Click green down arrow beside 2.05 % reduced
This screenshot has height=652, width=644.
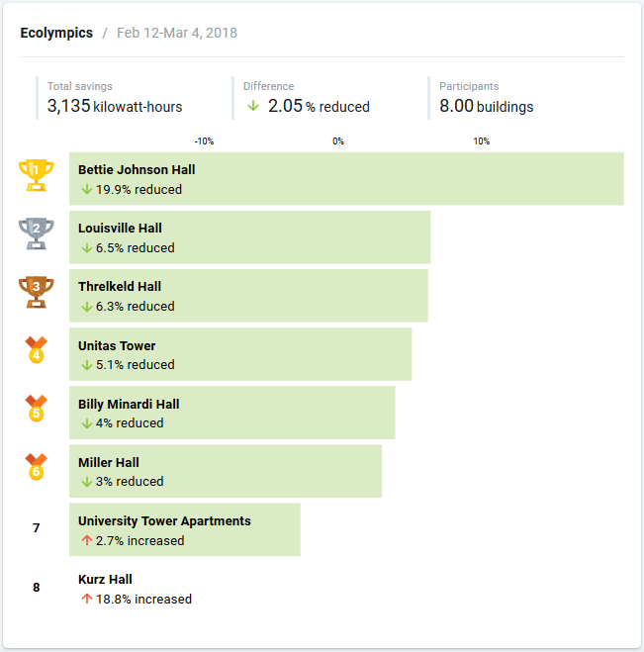[x=253, y=106]
